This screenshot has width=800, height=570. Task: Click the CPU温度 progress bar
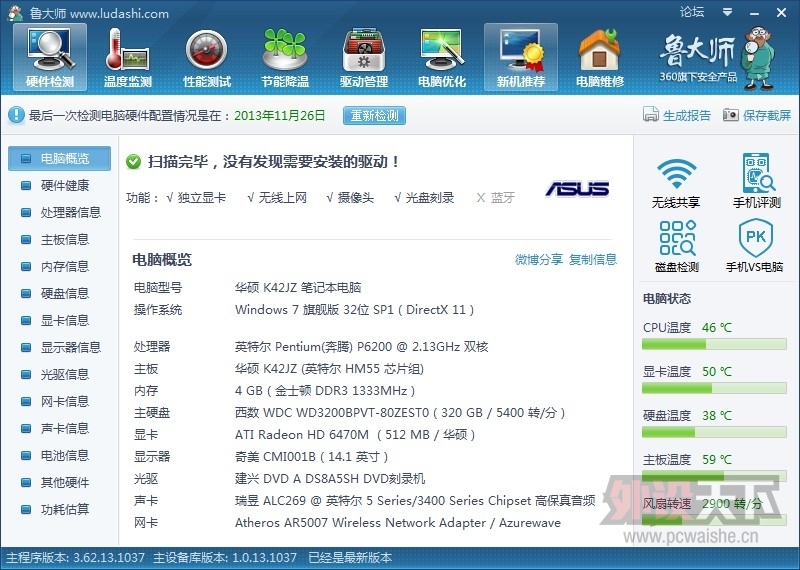coord(714,344)
